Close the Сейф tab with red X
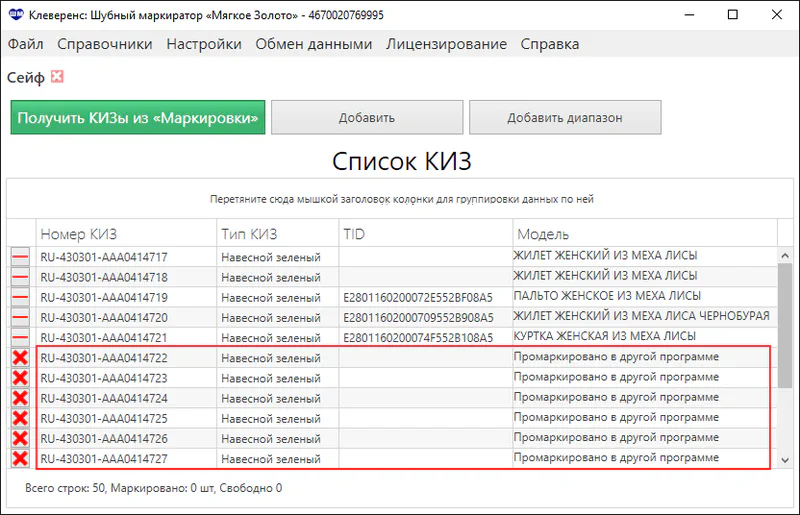 [57, 77]
